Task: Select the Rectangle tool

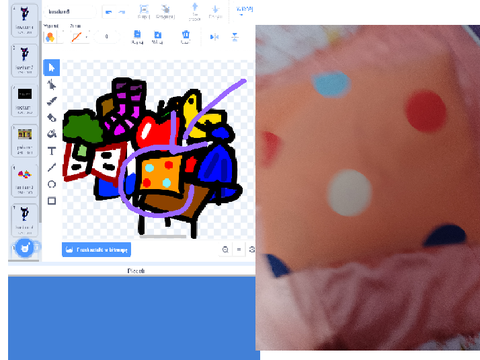Action: tap(51, 201)
